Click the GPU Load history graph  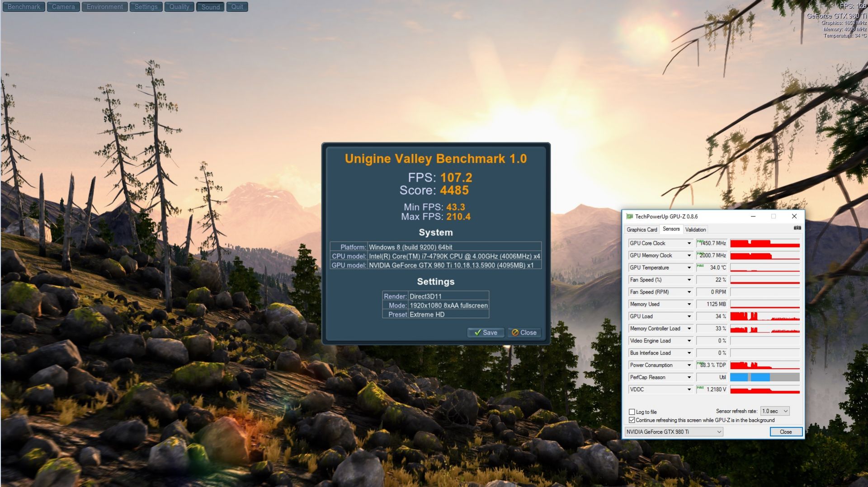[x=765, y=317]
